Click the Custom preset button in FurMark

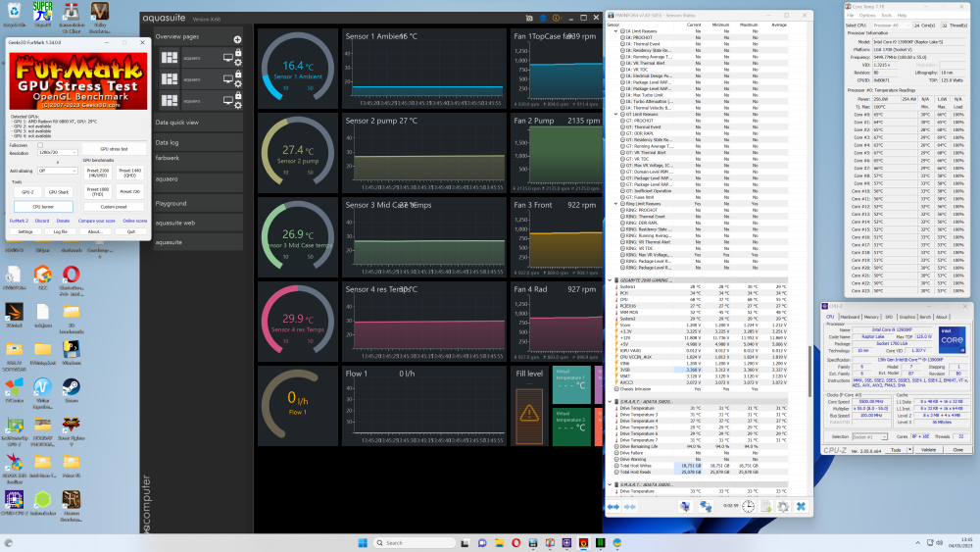[x=114, y=206]
